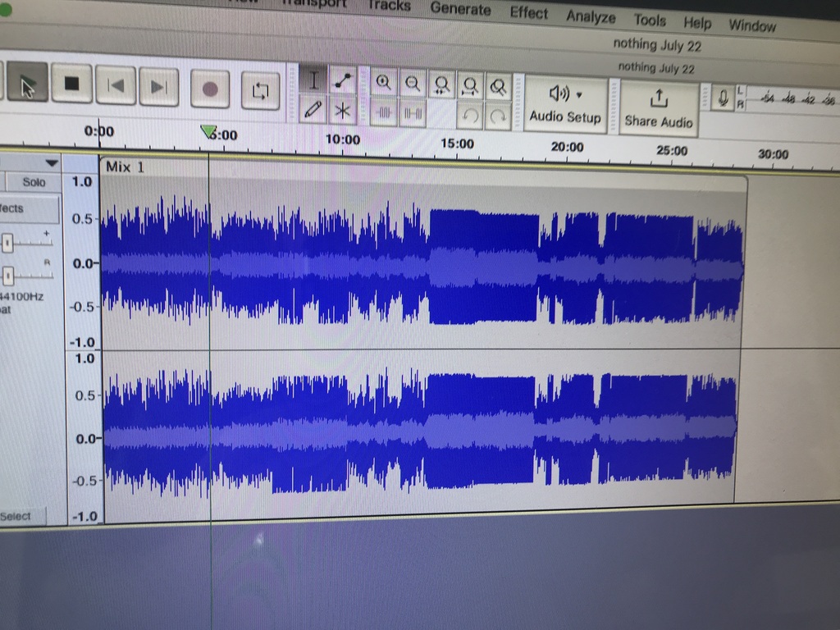
Task: Adjust the track gain slider
Action: [x=7, y=244]
